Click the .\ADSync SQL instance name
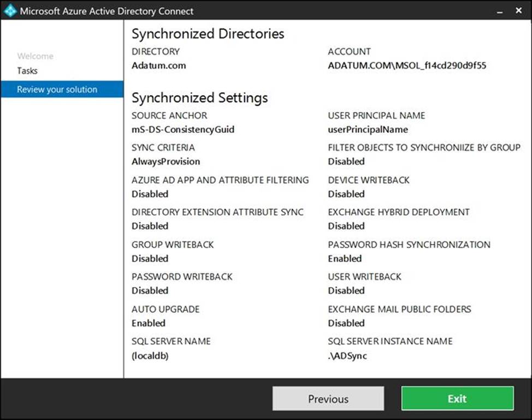Screen dimensions: 532x420 tap(347, 356)
